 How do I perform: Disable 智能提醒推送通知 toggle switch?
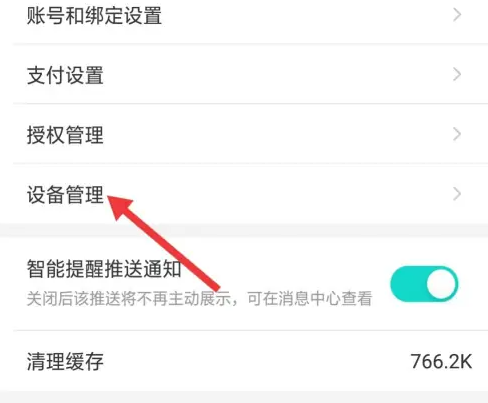[424, 284]
